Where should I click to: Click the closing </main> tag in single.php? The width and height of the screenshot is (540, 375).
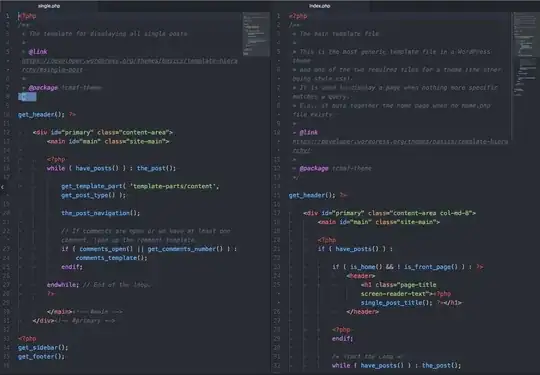click(60, 312)
